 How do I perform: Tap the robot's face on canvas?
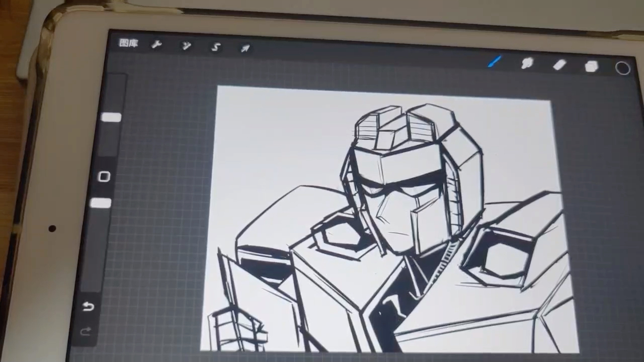click(x=403, y=211)
